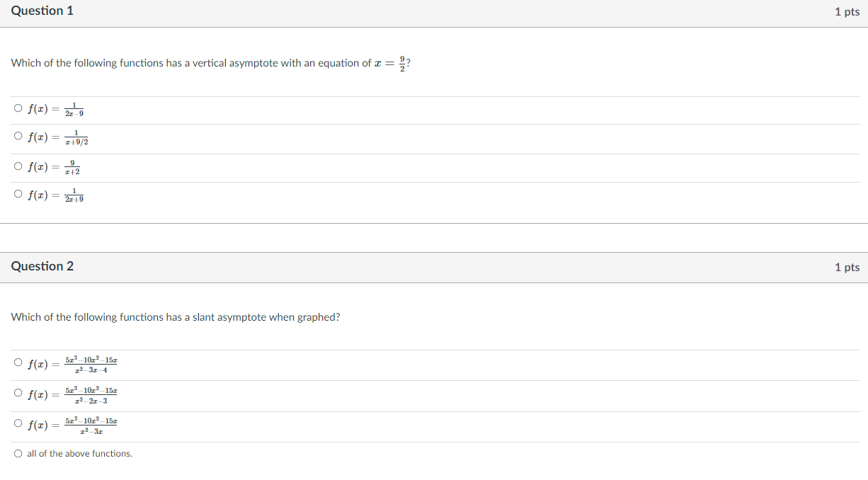Viewport: 868px width, 480px height.
Task: Select radio for denominator x²−3x−4 option
Action: point(18,362)
